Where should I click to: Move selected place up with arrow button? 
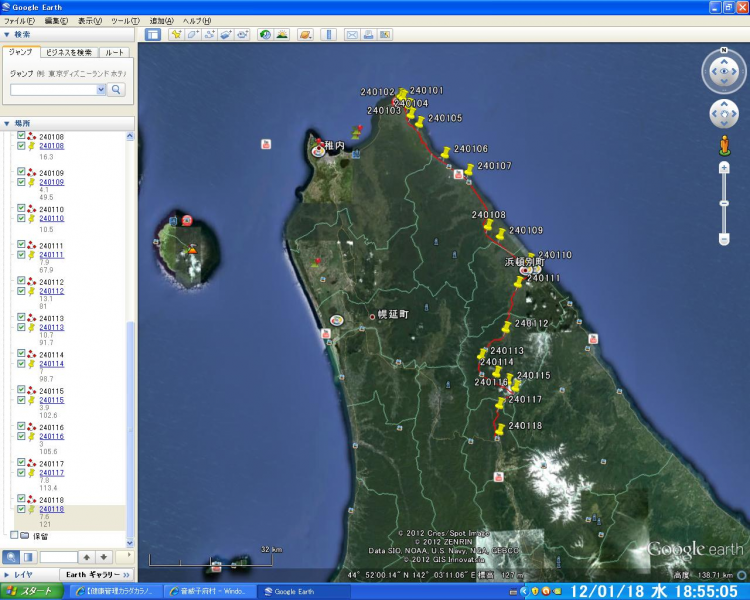(87, 557)
